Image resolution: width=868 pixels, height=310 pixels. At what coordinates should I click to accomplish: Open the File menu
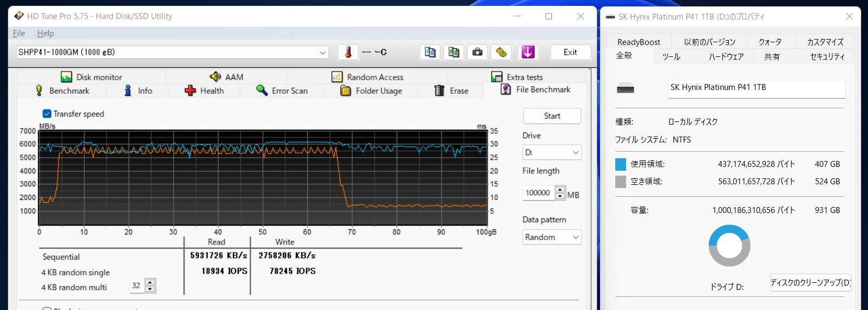click(x=19, y=33)
